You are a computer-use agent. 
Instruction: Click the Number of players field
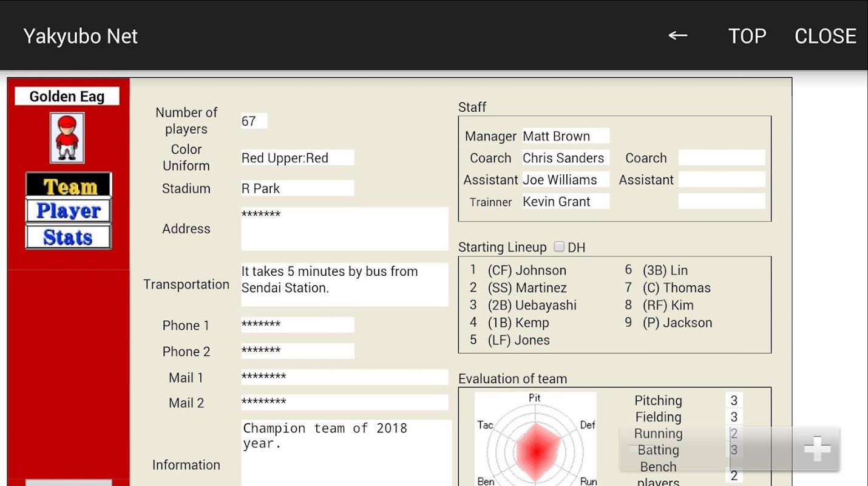(x=254, y=121)
